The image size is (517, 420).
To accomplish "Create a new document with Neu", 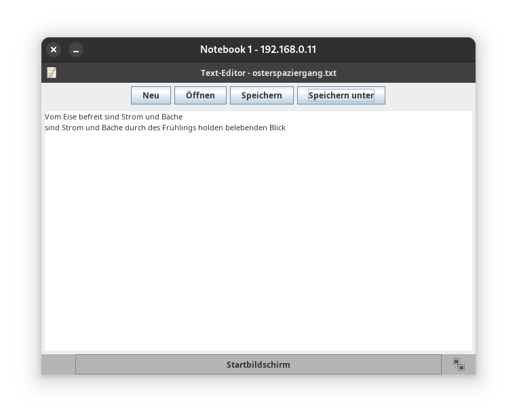I will (x=151, y=96).
